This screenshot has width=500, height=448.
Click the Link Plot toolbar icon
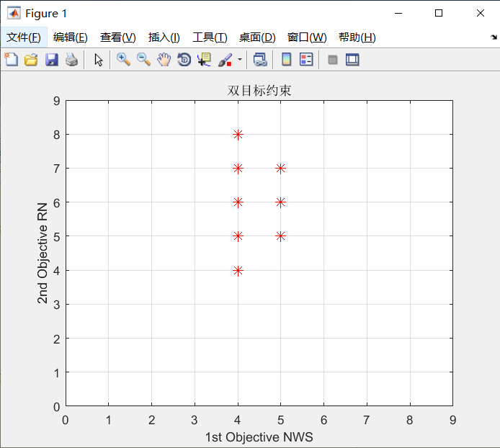[x=260, y=60]
